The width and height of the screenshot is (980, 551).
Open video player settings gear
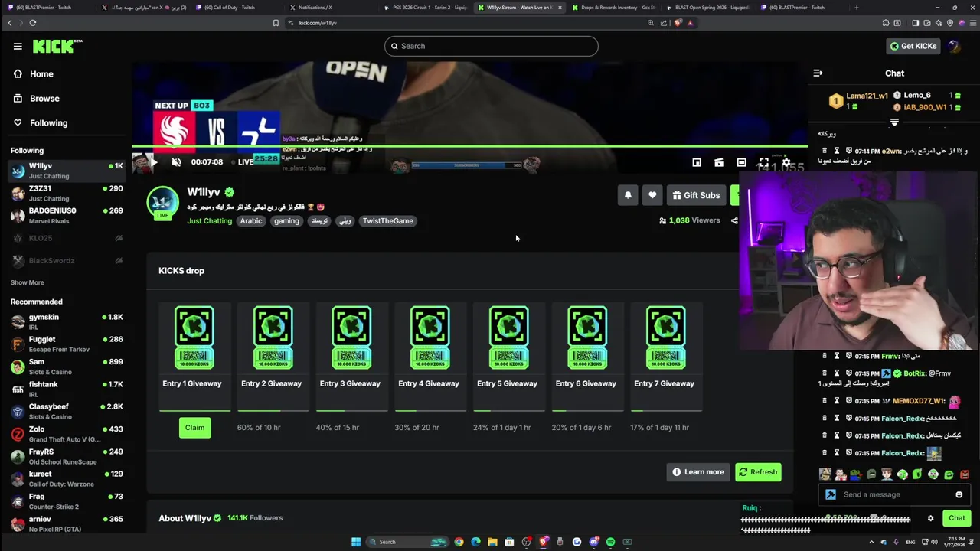click(786, 162)
